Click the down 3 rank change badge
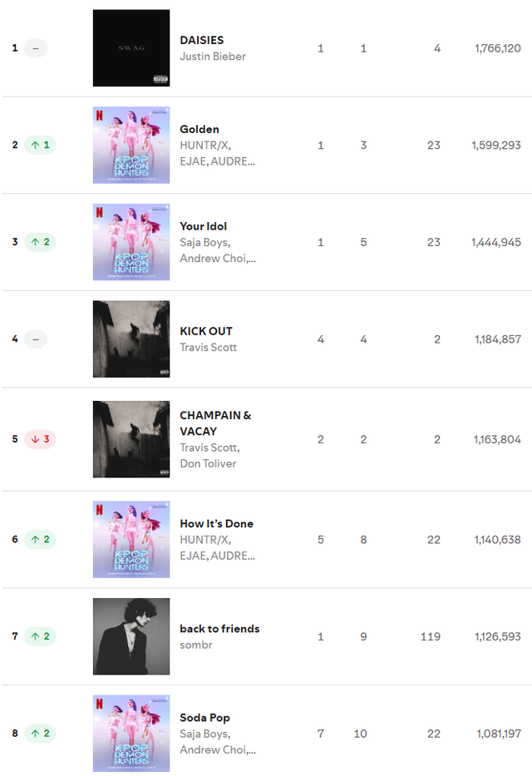 point(40,439)
